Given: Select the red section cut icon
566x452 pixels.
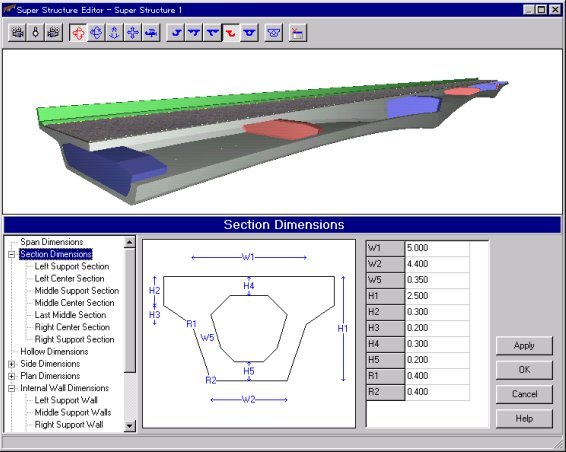Looking at the screenshot, I should coord(231,33).
